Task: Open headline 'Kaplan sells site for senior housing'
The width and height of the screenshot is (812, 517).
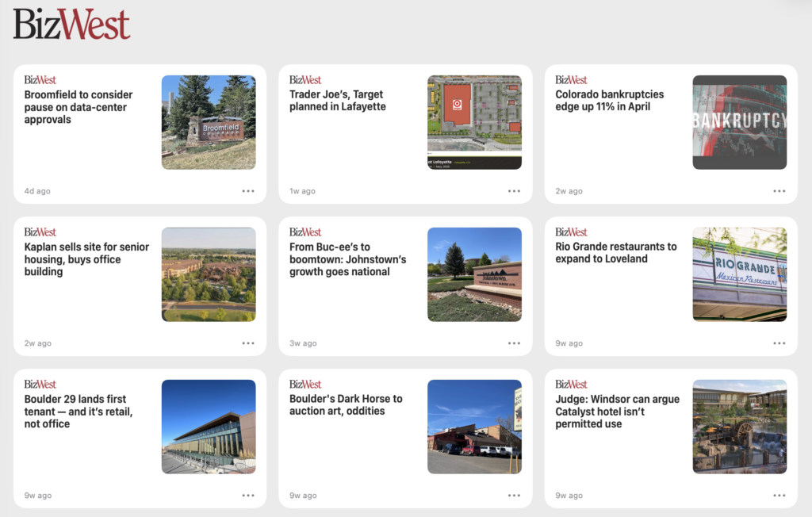Action: tap(86, 259)
